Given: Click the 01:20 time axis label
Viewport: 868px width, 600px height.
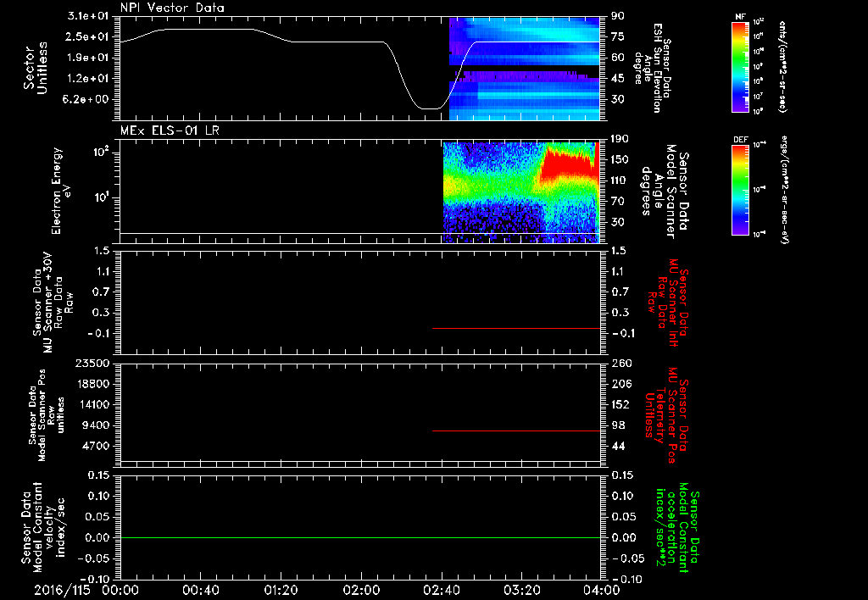Looking at the screenshot, I should 281,590.
